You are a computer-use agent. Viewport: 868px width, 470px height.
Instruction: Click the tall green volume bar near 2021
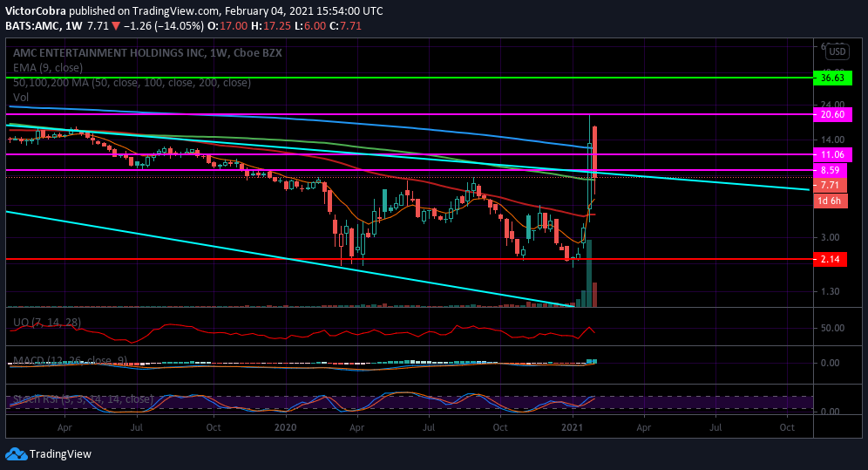click(589, 273)
